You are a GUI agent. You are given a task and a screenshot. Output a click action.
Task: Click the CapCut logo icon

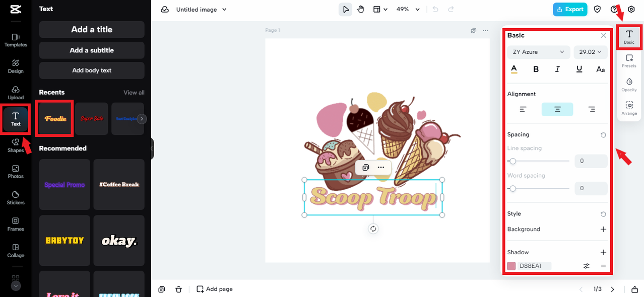(x=15, y=10)
